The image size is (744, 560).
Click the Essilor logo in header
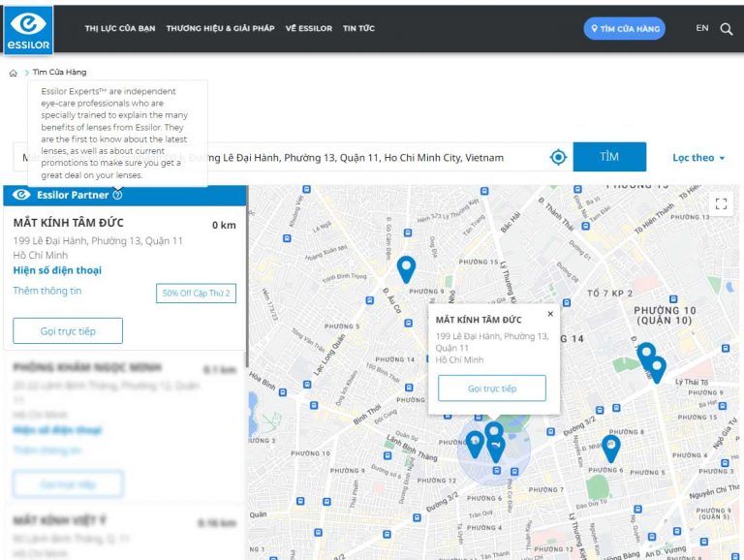click(x=28, y=29)
